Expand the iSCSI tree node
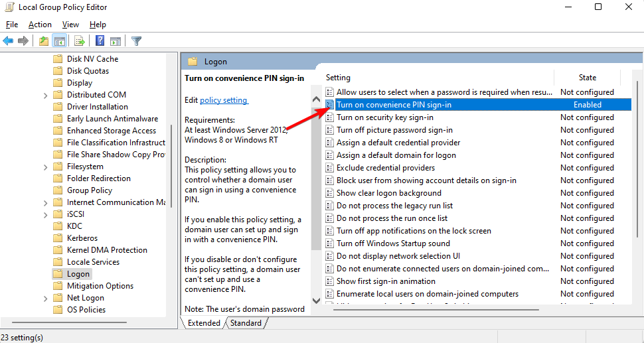This screenshot has height=343, width=644. point(46,214)
